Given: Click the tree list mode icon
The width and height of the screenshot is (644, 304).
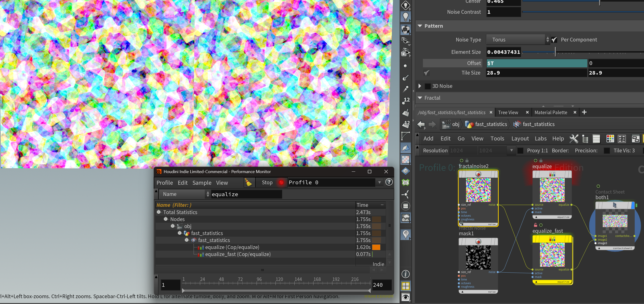Looking at the screenshot, I should 585,139.
